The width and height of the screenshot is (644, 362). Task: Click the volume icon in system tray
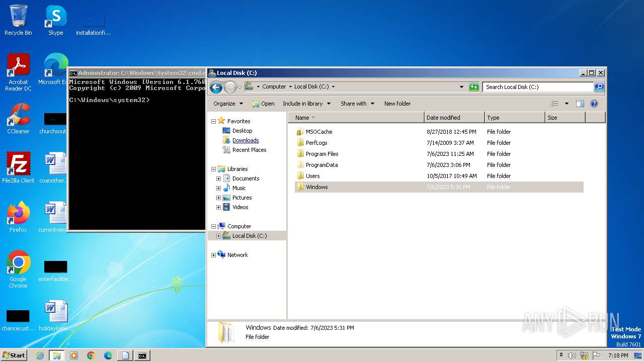tap(572, 355)
